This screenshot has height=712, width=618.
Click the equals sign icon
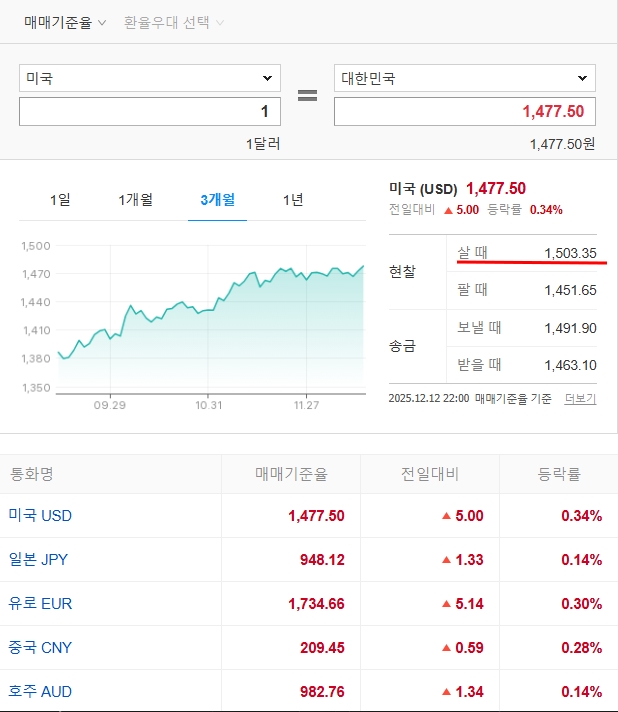click(307, 96)
